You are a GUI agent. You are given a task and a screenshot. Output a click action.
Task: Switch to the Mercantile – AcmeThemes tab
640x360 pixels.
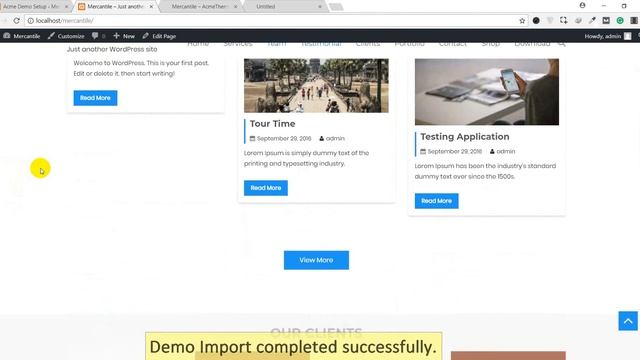200,7
